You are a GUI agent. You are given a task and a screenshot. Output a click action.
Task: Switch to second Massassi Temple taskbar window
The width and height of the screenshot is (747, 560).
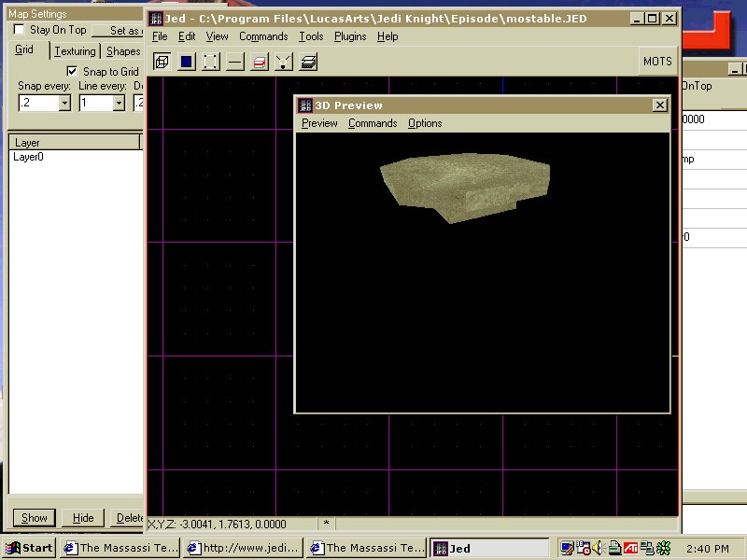pyautogui.click(x=367, y=548)
